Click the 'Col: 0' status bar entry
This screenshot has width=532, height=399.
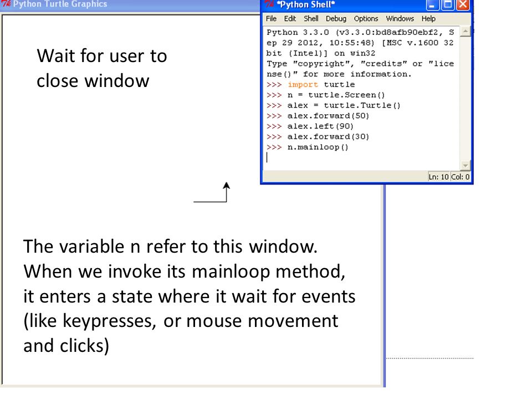461,177
